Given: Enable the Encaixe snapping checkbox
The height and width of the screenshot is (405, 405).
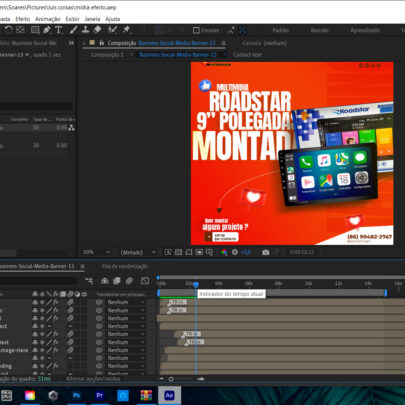Looking at the screenshot, I should click(x=196, y=30).
